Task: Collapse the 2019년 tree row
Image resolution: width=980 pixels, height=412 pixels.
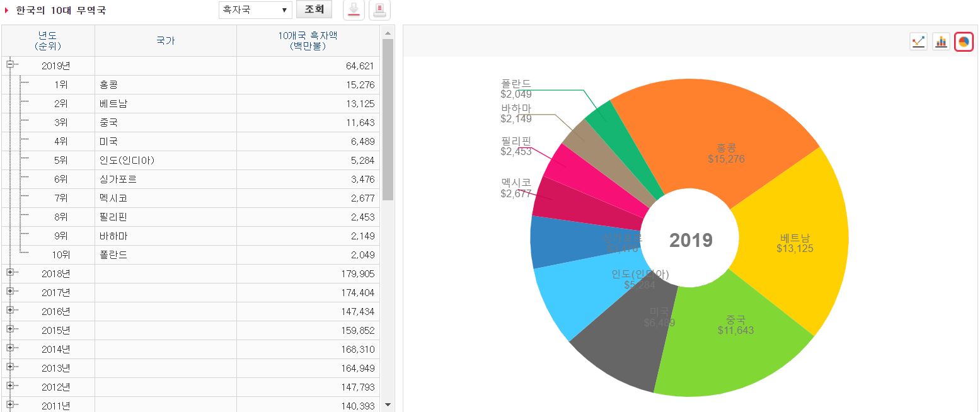Action: 10,64
